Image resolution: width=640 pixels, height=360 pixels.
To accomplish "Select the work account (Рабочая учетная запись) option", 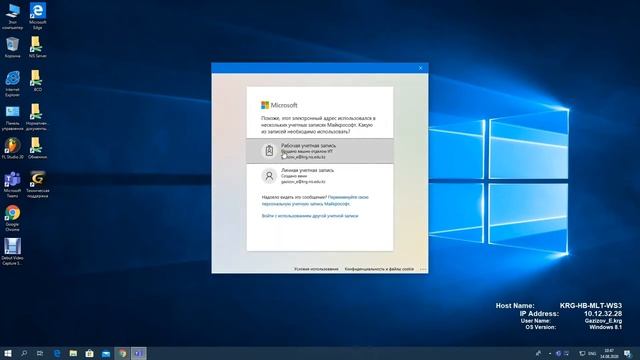I will click(x=320, y=151).
